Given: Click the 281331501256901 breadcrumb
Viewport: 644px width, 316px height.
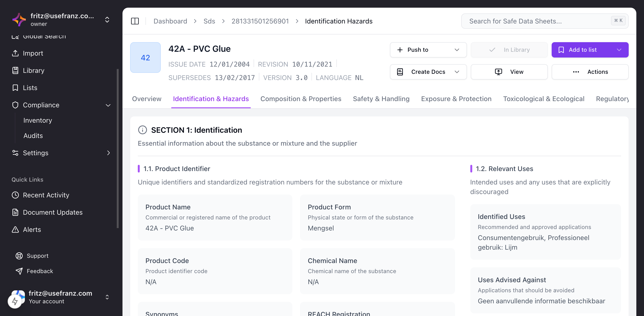Looking at the screenshot, I should pos(260,21).
